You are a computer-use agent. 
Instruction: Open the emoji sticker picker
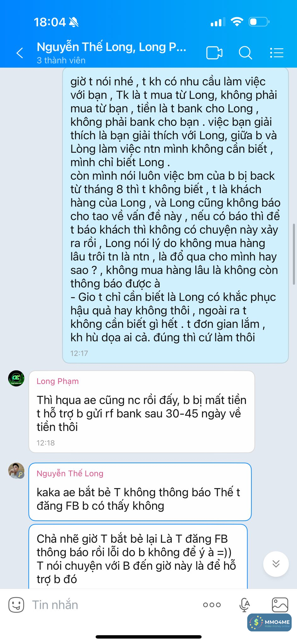click(x=16, y=605)
